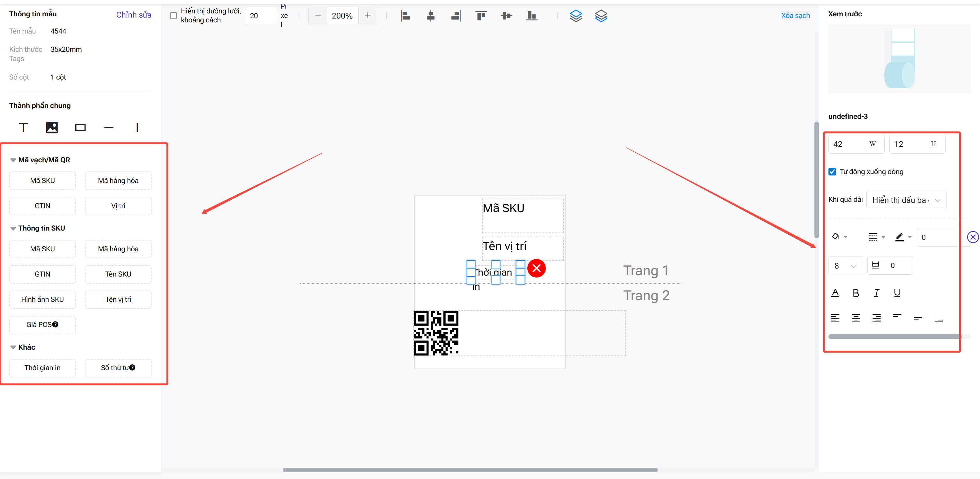Open font size 8 dropdown
The height and width of the screenshot is (479, 980).
845,266
